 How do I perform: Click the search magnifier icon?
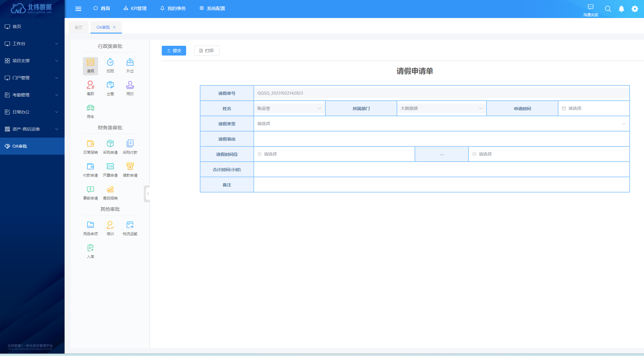pyautogui.click(x=608, y=9)
